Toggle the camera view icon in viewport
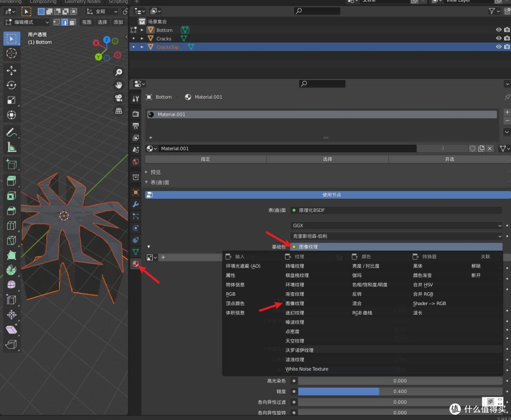 (119, 98)
